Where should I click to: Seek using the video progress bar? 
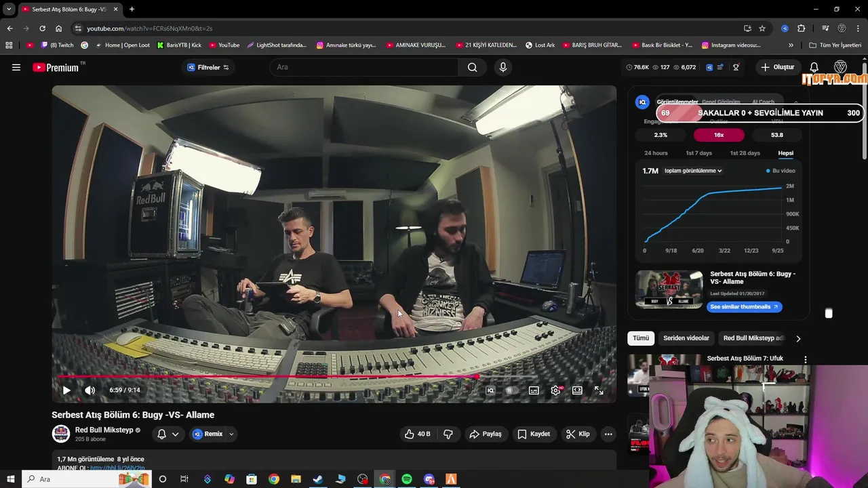pos(334,376)
